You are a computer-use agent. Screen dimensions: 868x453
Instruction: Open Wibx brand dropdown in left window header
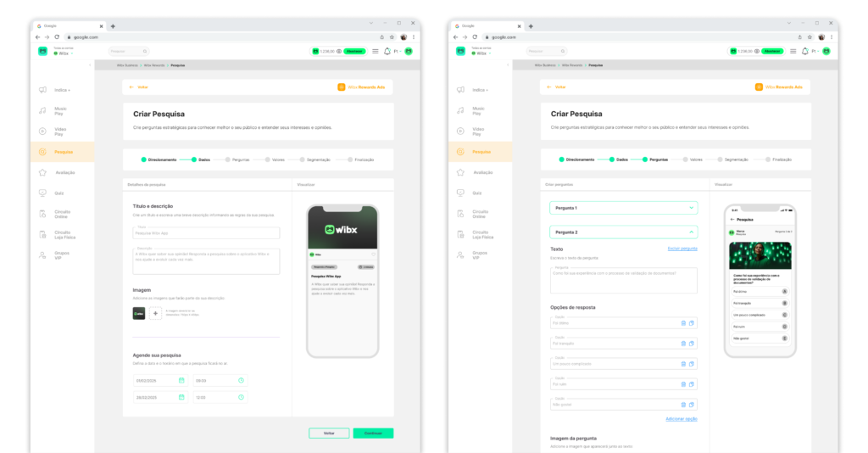coord(63,53)
